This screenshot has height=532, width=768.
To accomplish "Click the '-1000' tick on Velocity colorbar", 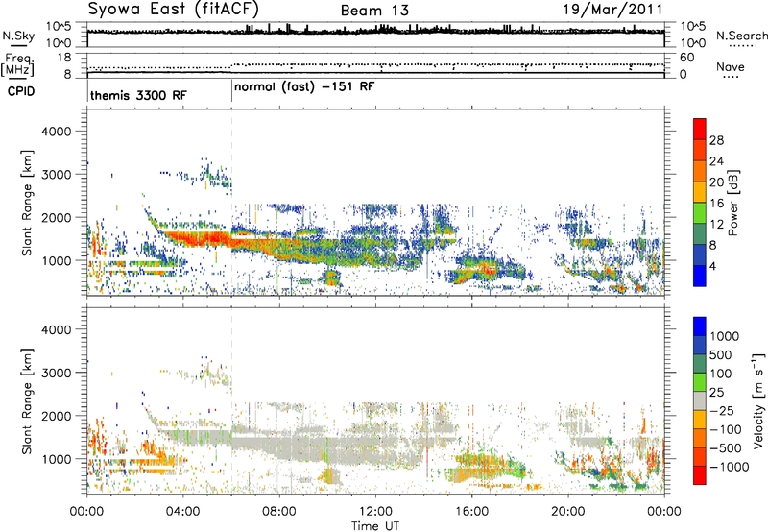I will point(730,467).
